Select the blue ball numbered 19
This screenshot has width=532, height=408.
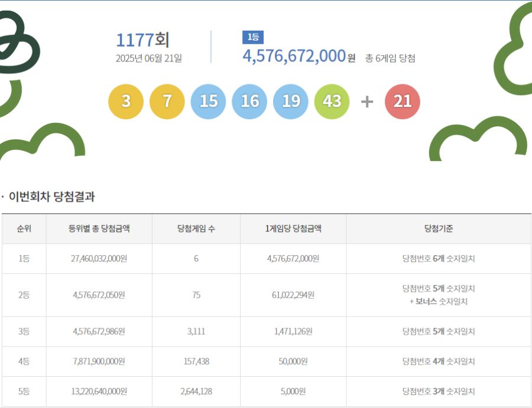291,102
